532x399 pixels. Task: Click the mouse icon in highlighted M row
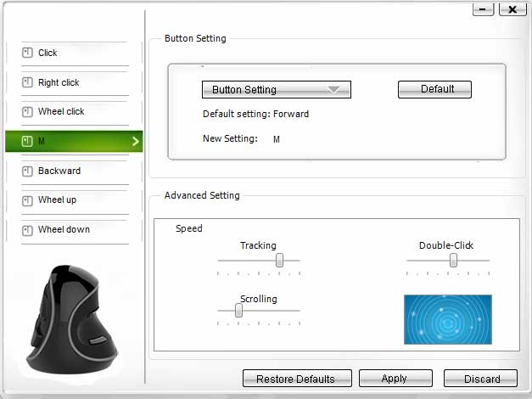coord(27,141)
